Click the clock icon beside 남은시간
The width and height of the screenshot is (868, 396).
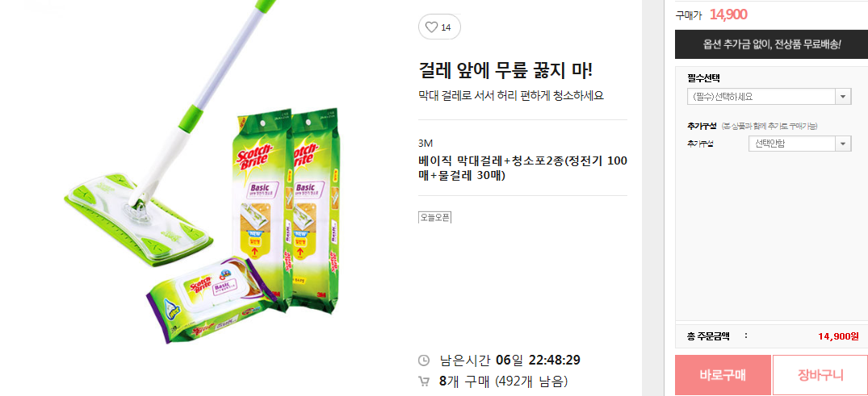[423, 361]
